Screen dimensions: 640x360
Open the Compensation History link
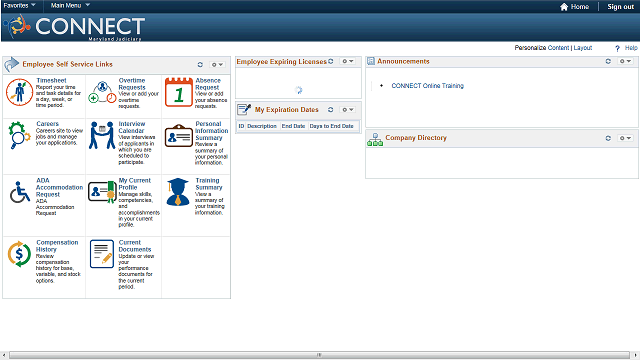tap(57, 246)
